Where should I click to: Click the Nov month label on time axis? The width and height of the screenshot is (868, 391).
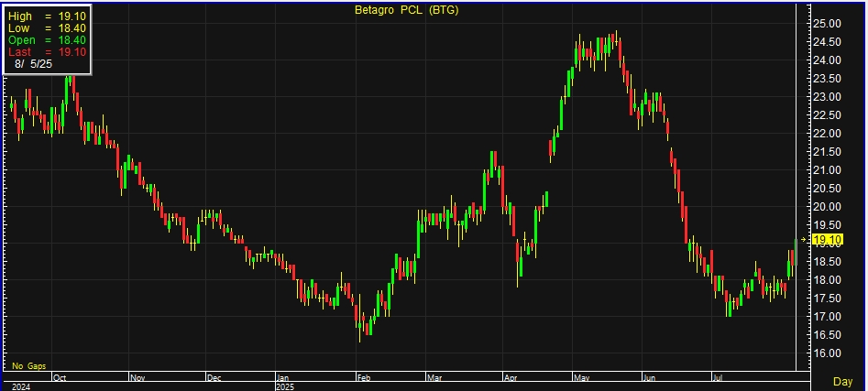(x=137, y=378)
